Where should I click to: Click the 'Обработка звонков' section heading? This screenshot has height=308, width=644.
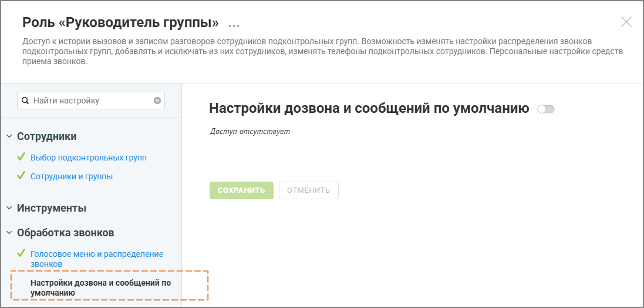pos(66,233)
